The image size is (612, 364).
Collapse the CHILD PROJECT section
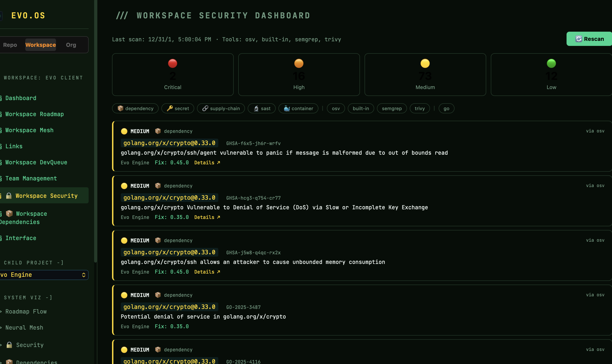click(34, 263)
